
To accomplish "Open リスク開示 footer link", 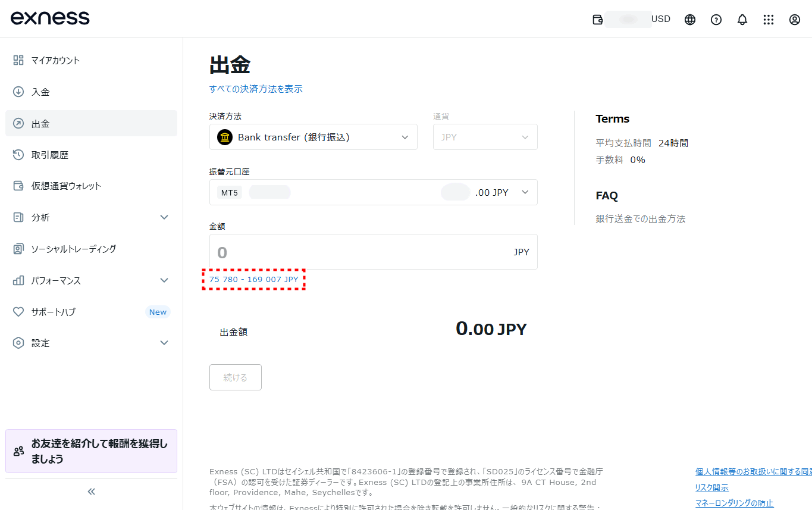I will pyautogui.click(x=712, y=487).
